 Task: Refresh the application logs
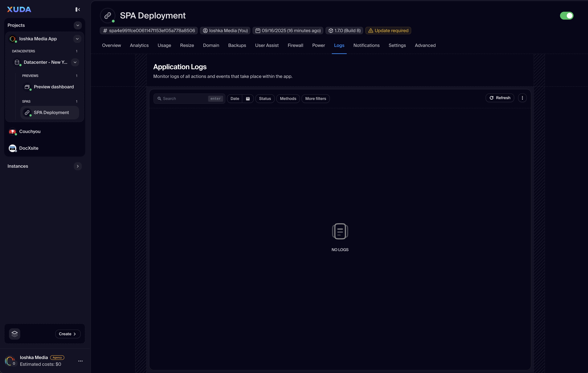pos(500,98)
